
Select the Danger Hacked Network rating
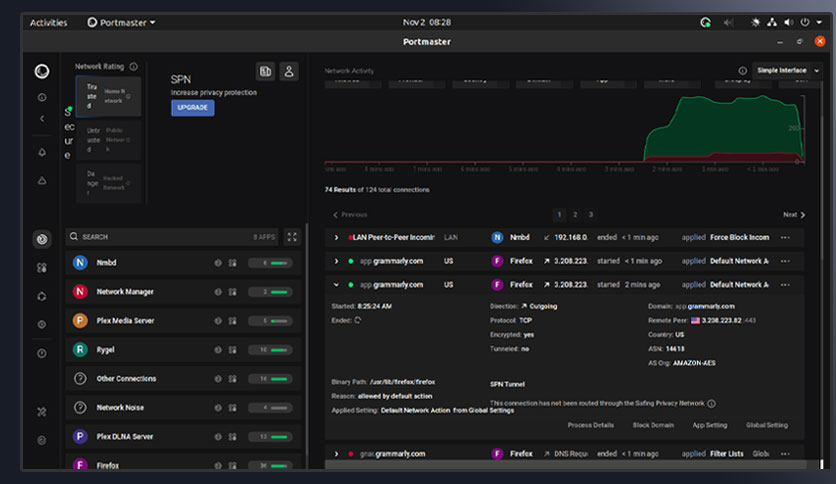pyautogui.click(x=108, y=183)
